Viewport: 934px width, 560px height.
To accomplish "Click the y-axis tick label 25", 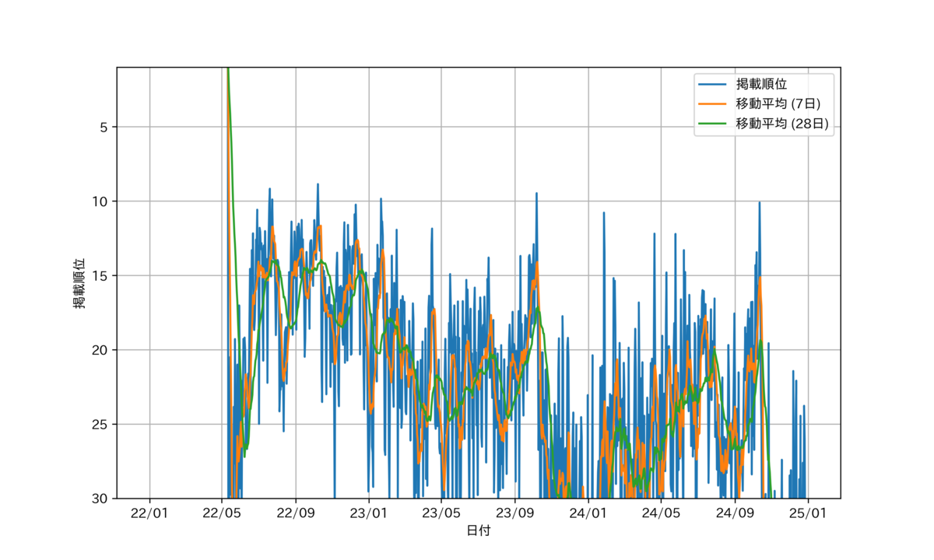I will pyautogui.click(x=100, y=425).
